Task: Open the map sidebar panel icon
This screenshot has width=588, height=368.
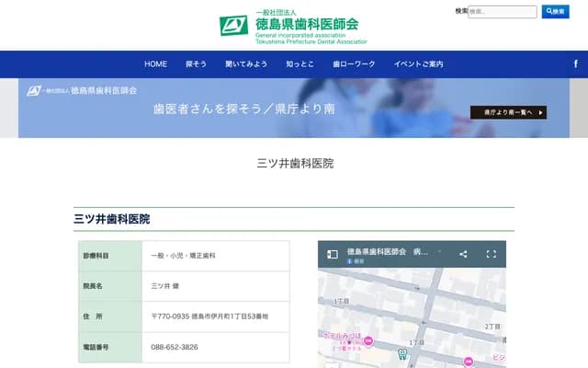Action: click(333, 254)
